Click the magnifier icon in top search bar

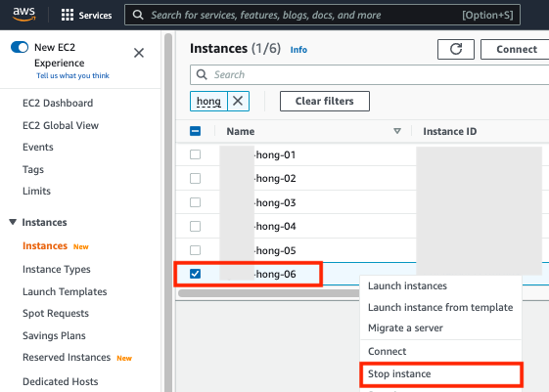[x=138, y=15]
